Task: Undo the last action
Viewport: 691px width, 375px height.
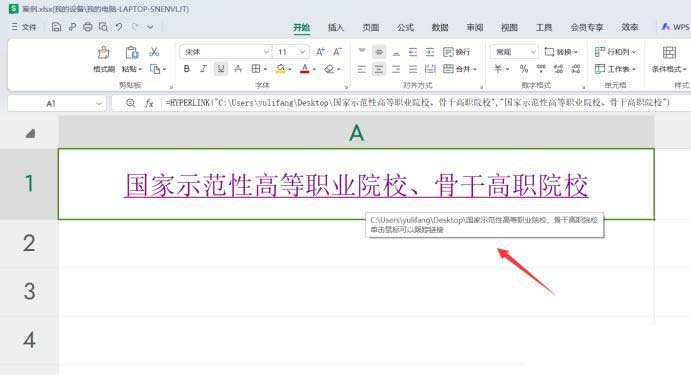Action: pos(119,27)
